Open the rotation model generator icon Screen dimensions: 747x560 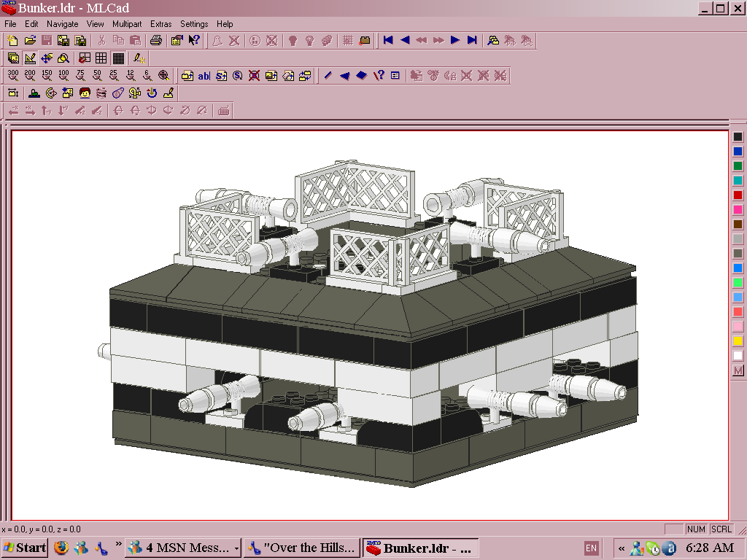pos(51,93)
